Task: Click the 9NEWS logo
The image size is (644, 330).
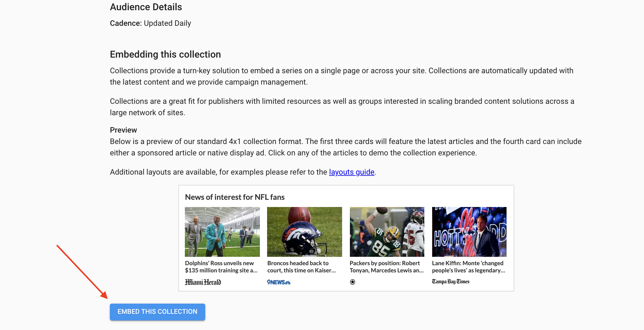Action: click(278, 282)
